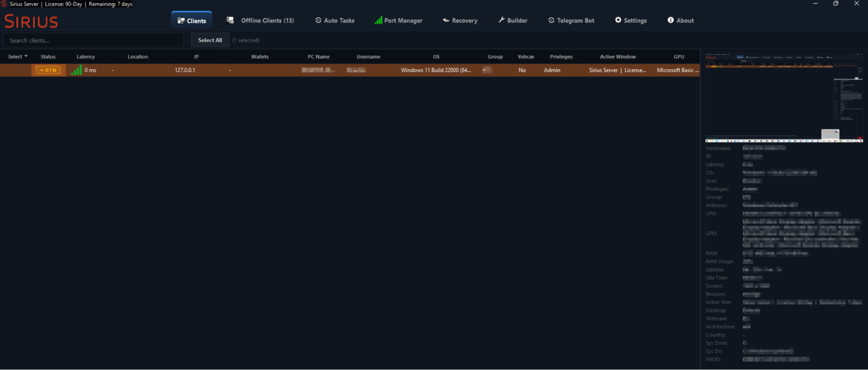Click the 'No' webcam cell

[x=522, y=70]
